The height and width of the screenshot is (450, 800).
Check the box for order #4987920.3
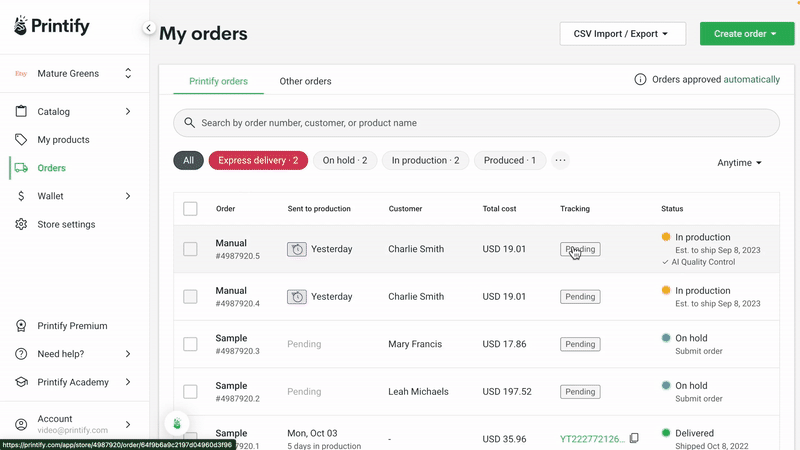[190, 344]
